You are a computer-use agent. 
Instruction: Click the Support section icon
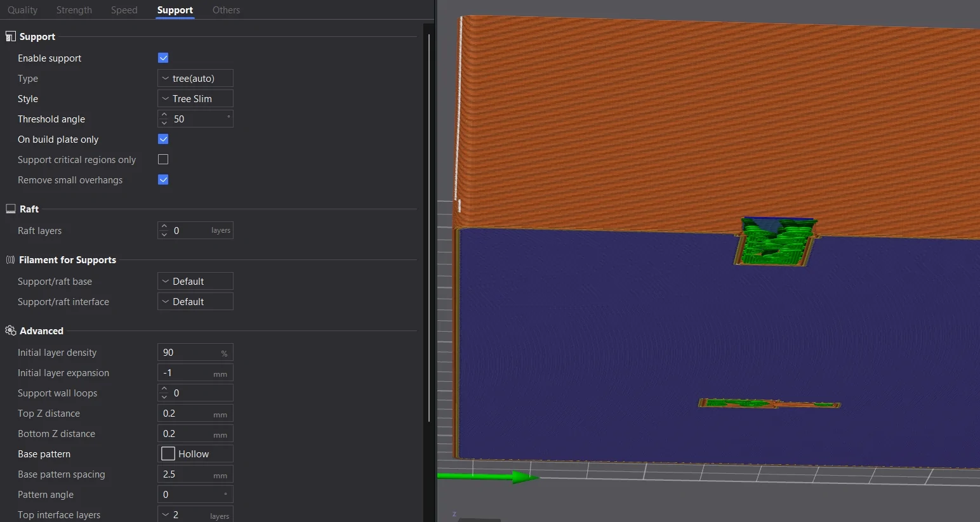pyautogui.click(x=10, y=37)
